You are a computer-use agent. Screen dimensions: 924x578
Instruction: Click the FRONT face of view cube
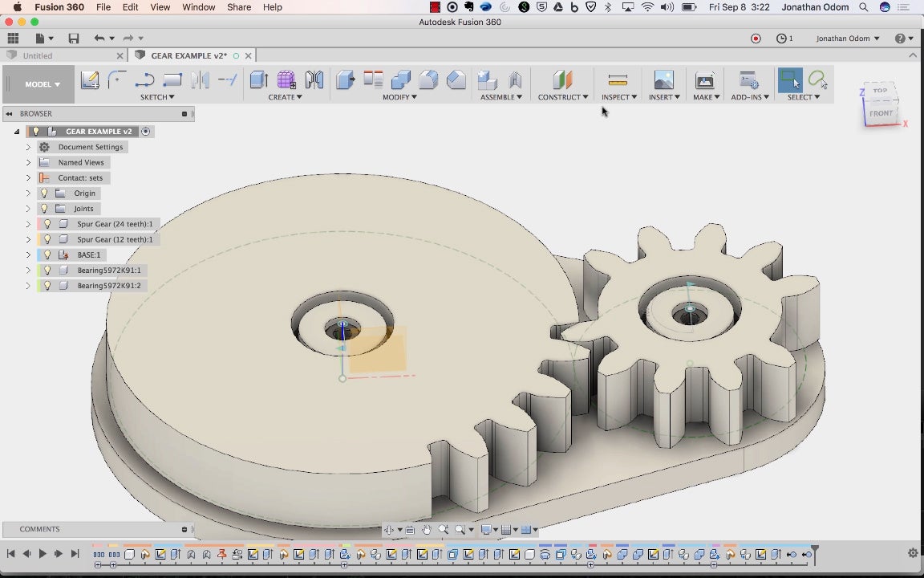pos(881,113)
